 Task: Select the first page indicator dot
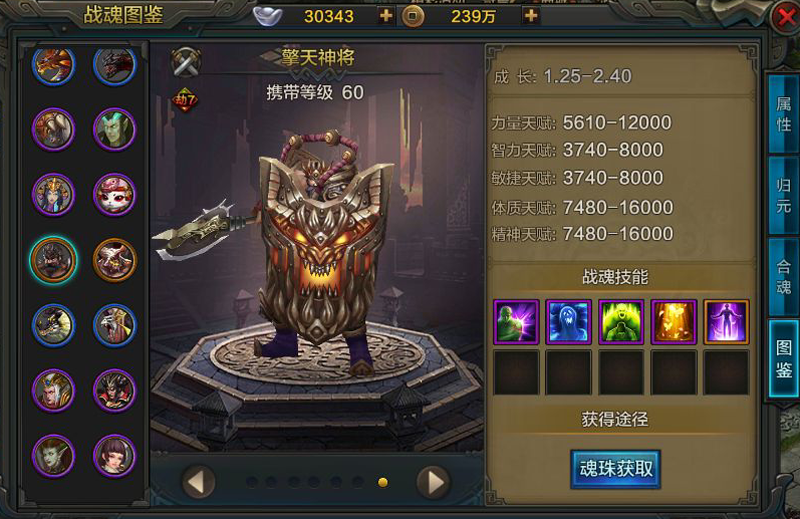click(251, 482)
